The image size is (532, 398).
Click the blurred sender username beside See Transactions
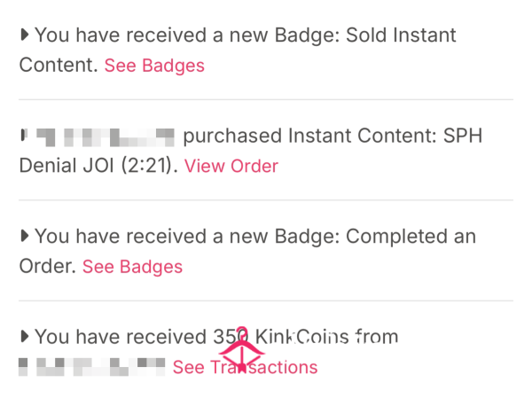tap(91, 367)
